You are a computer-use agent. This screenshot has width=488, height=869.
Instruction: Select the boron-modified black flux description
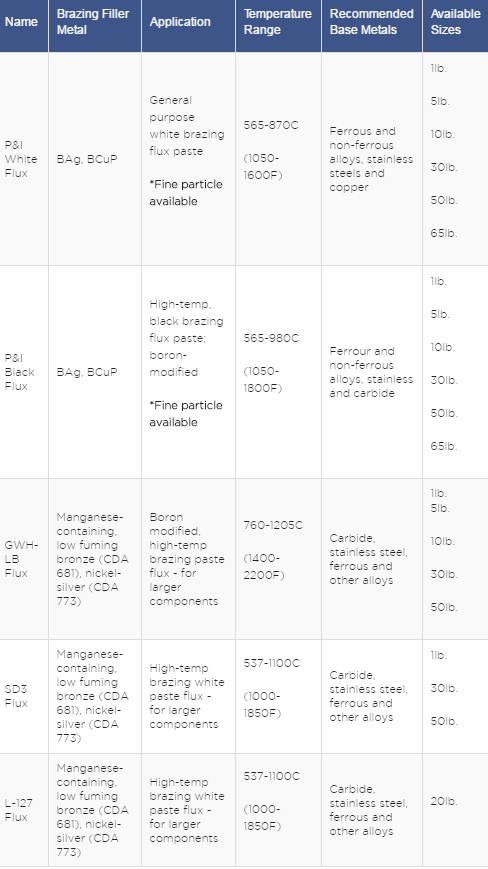click(x=187, y=338)
